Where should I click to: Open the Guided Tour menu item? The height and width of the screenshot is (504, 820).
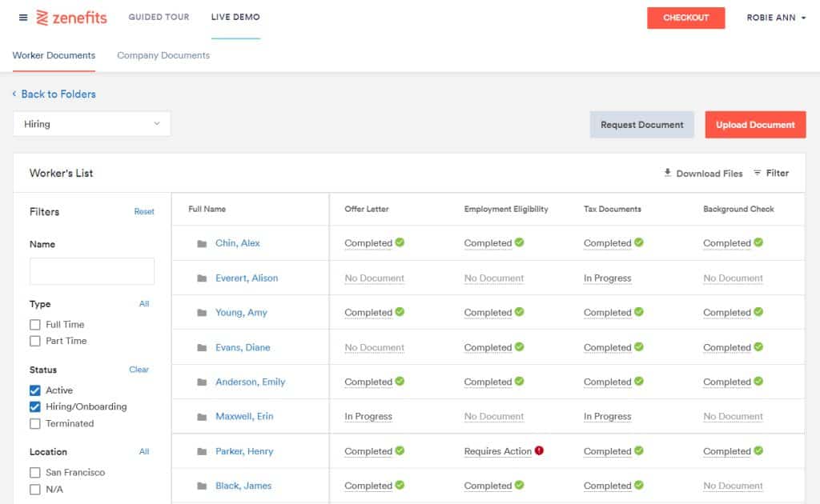click(x=159, y=18)
